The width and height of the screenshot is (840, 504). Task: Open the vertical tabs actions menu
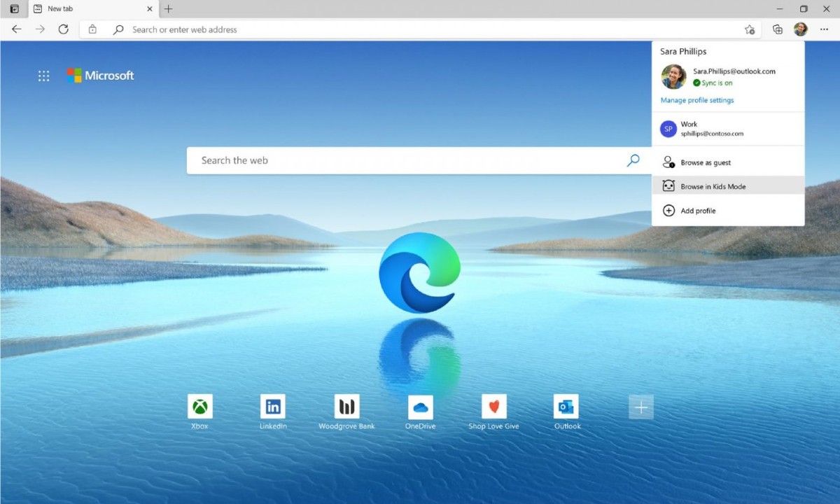pos(14,9)
